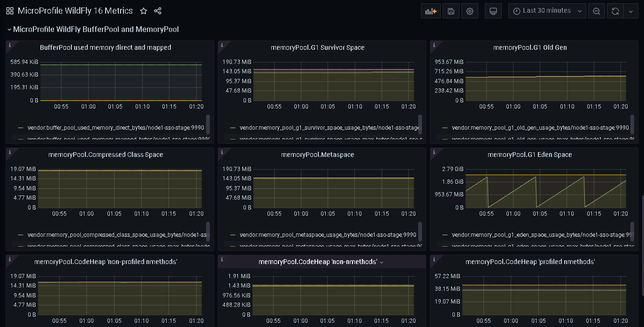Star the MicroProfile WildFly 16 dashboard

(144, 11)
